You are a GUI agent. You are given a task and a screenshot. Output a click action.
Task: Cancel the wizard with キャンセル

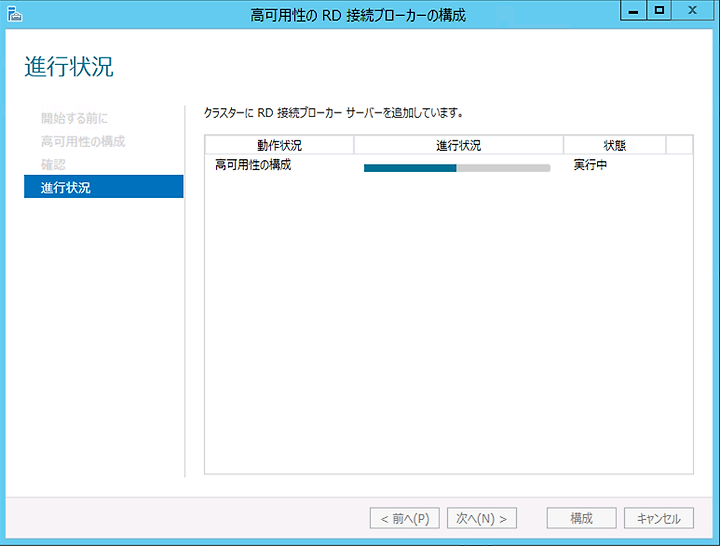click(x=658, y=518)
